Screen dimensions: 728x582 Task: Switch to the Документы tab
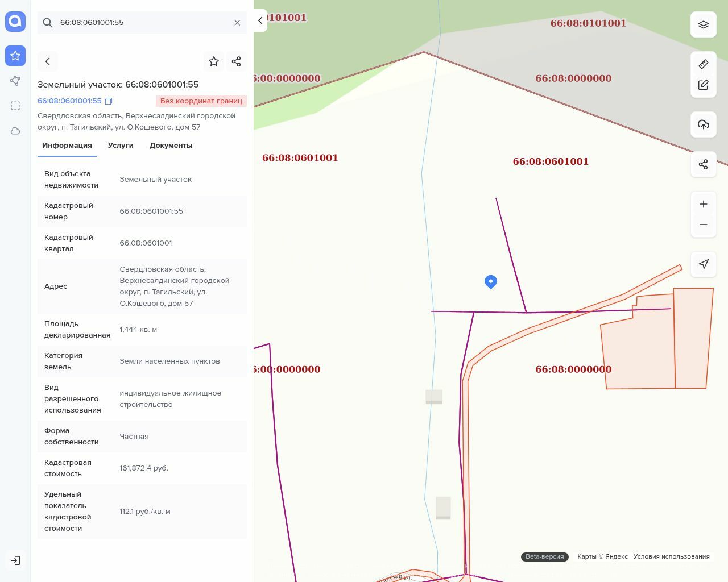pos(171,145)
